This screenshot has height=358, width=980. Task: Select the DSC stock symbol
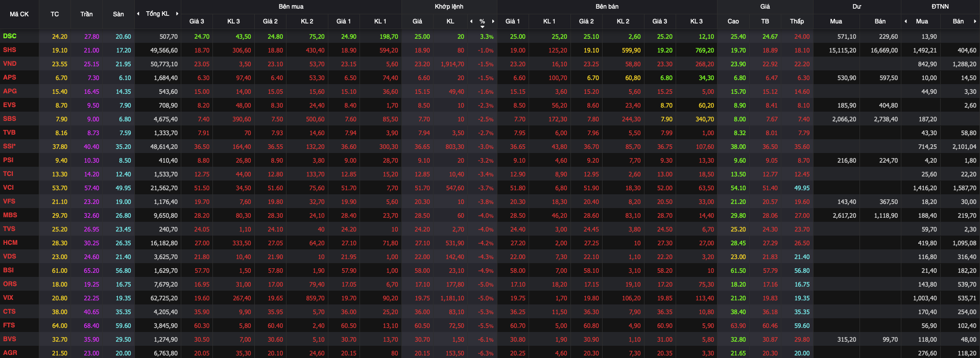[10, 36]
